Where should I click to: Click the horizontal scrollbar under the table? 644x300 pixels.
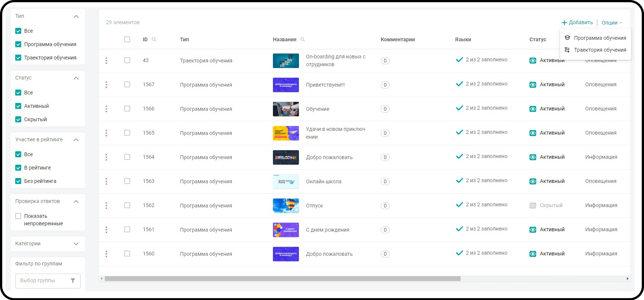click(283, 278)
